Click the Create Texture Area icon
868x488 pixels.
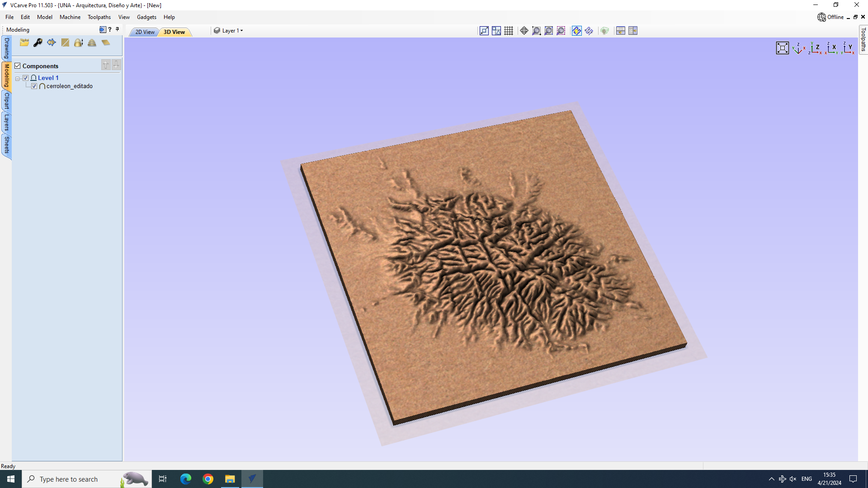pos(65,42)
